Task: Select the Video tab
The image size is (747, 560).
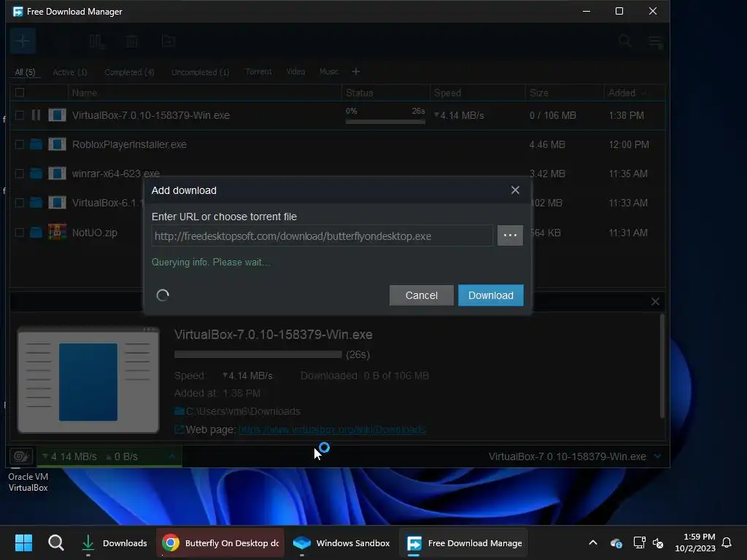Action: click(x=295, y=71)
